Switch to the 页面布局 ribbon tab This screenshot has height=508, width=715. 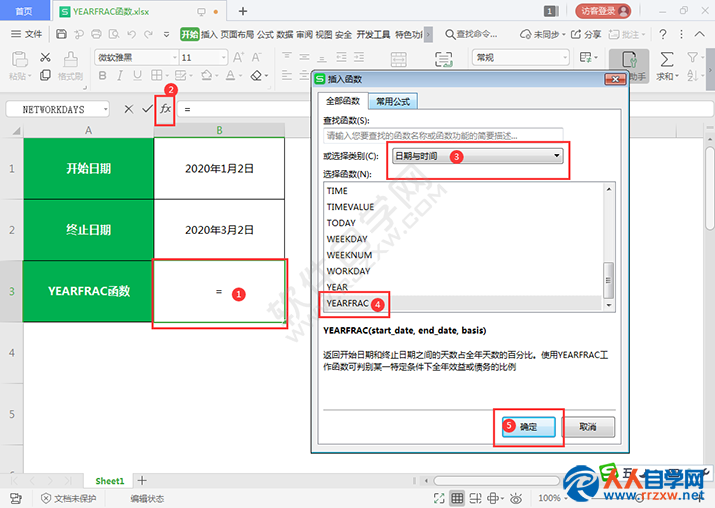tap(237, 34)
